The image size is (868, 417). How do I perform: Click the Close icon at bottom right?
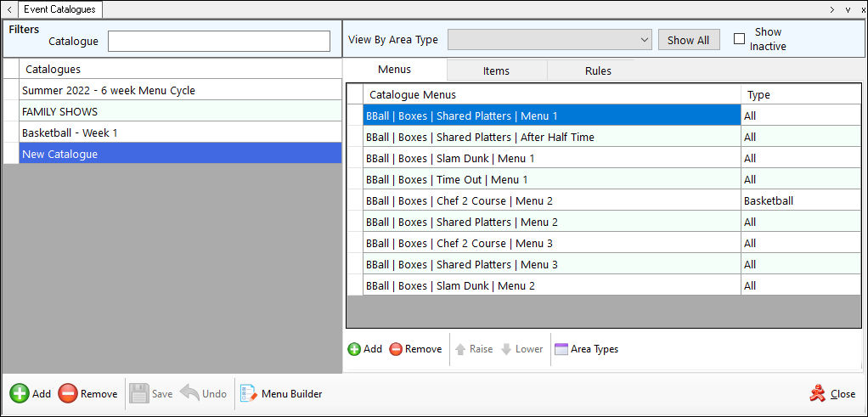[817, 394]
